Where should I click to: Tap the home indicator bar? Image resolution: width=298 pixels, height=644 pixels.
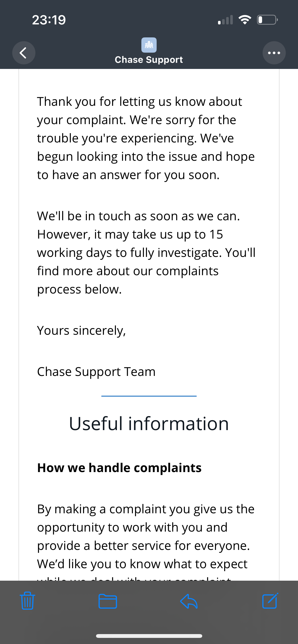click(x=149, y=636)
